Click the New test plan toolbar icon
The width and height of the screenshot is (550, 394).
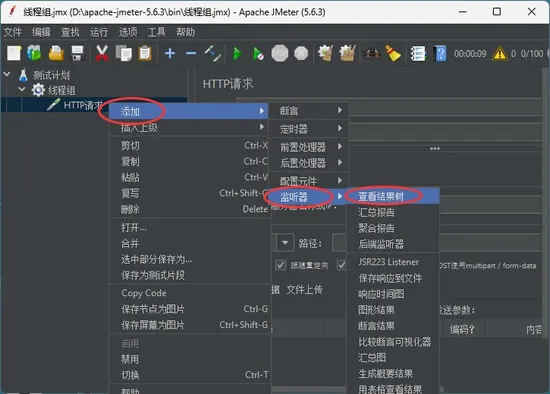pos(14,53)
